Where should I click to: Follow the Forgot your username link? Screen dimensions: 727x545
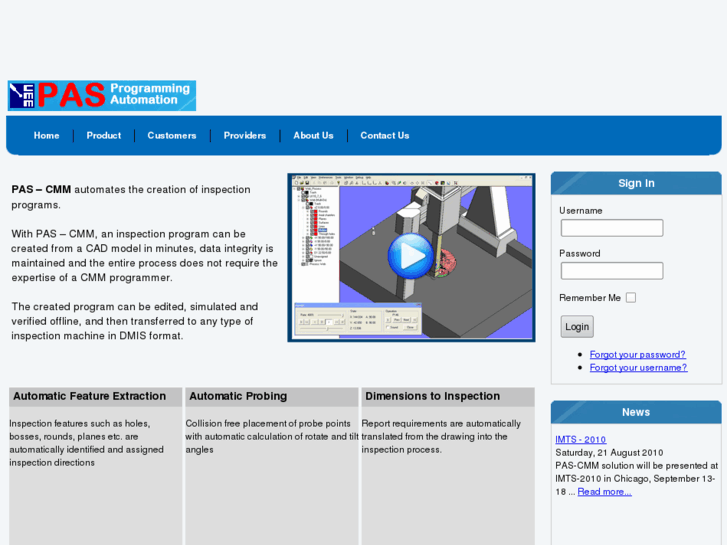pos(638,367)
